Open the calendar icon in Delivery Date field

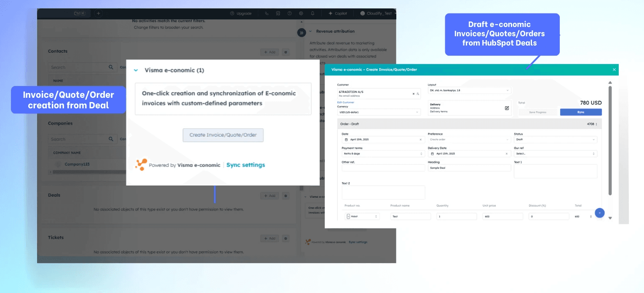pos(432,154)
